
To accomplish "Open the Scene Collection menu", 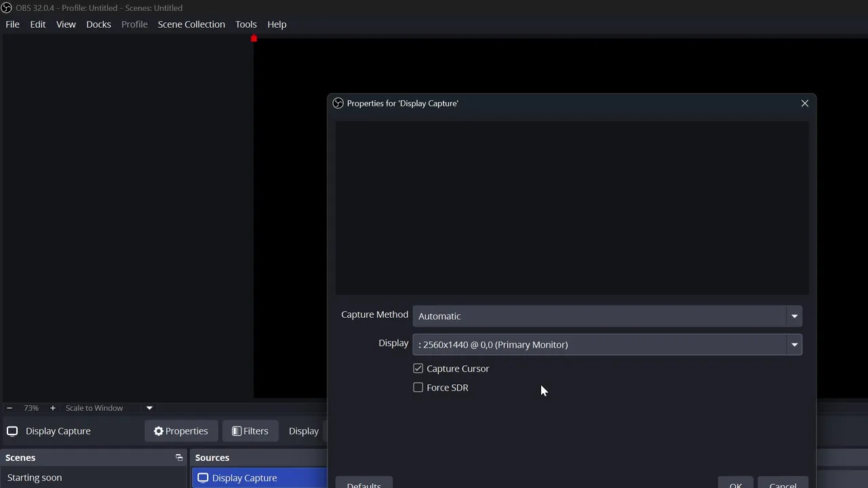I will 191,24.
